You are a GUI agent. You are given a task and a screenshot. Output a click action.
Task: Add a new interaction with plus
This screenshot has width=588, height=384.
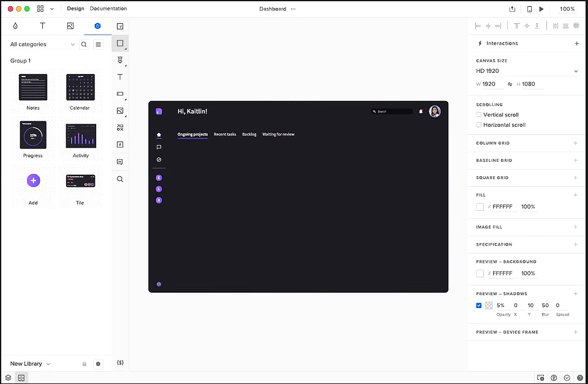tap(577, 43)
